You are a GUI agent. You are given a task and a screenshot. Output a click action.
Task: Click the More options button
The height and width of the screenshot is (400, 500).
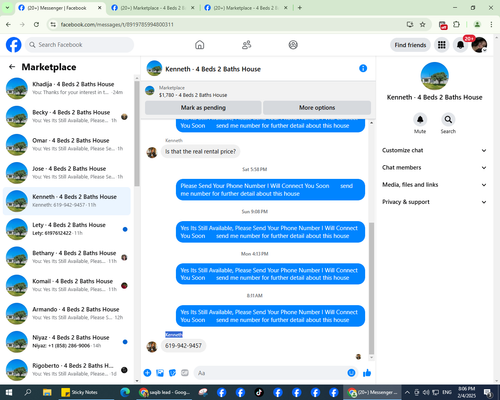[317, 108]
